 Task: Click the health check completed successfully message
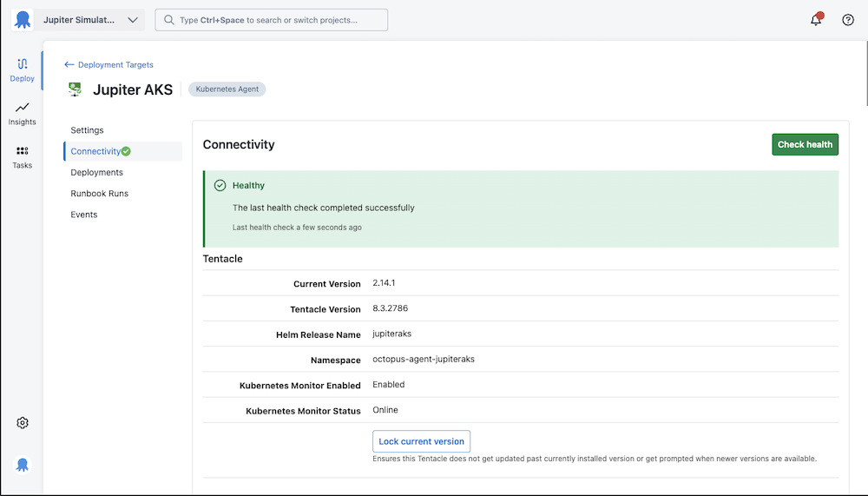[323, 208]
